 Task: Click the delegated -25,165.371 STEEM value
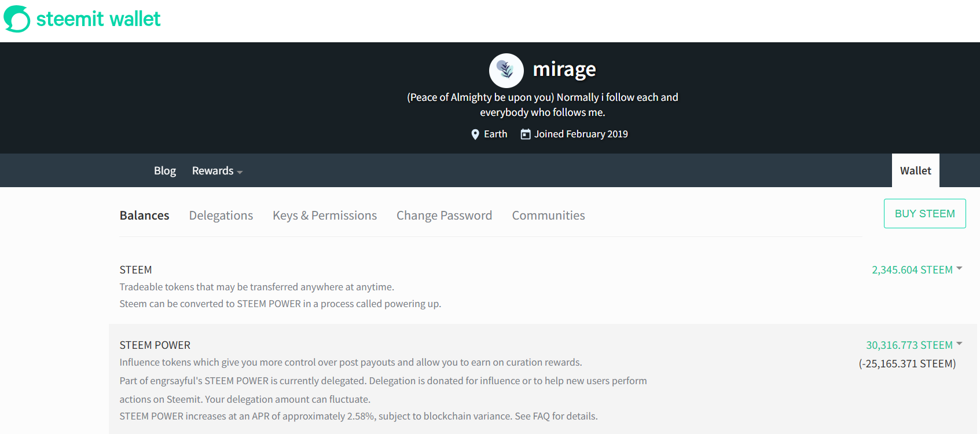click(x=907, y=364)
